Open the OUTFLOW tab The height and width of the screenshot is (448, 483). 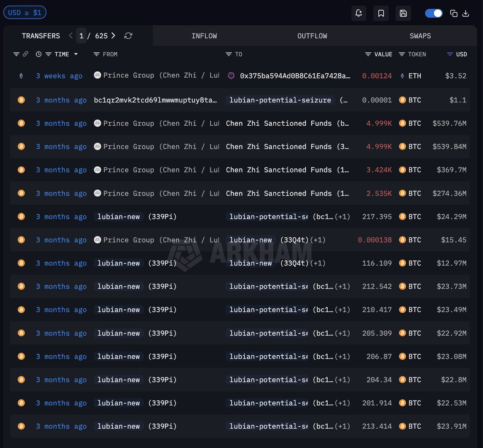tap(312, 36)
